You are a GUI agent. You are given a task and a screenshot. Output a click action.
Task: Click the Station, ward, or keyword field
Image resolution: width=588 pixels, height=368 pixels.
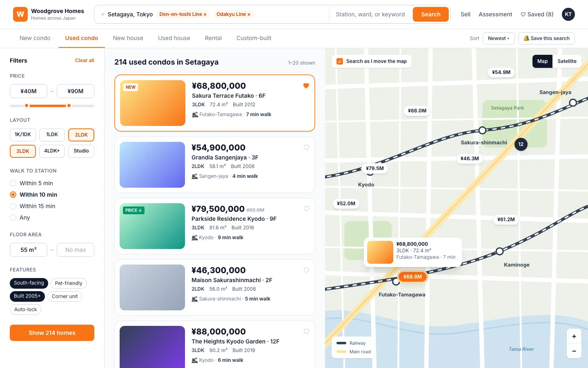370,14
